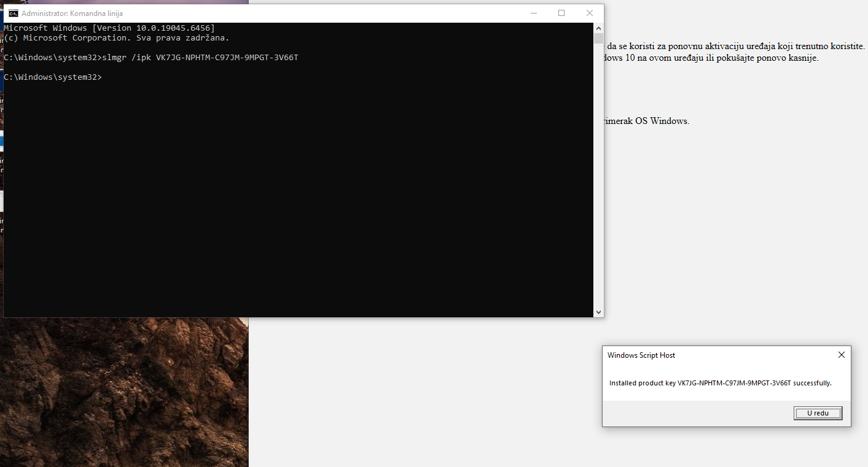Click the U redu button in the dialog
This screenshot has height=467, width=868.
pyautogui.click(x=818, y=413)
